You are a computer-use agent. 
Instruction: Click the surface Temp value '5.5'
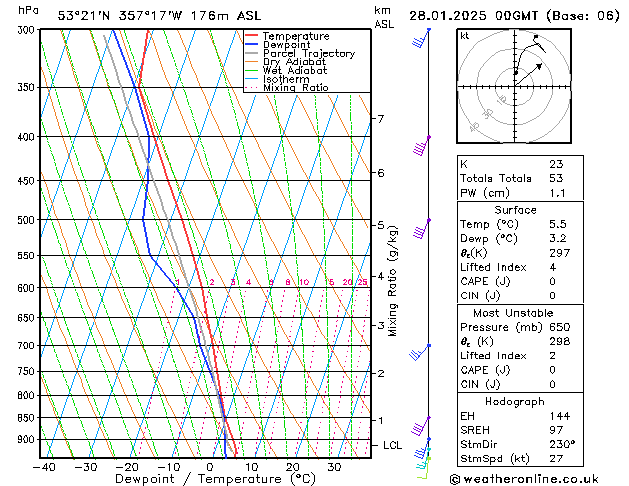(x=558, y=224)
